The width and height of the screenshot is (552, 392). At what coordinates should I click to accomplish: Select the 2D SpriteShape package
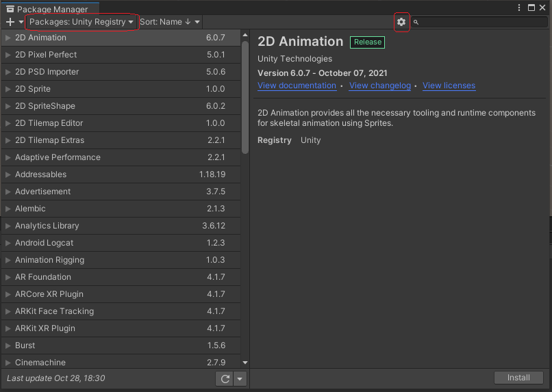[121, 106]
